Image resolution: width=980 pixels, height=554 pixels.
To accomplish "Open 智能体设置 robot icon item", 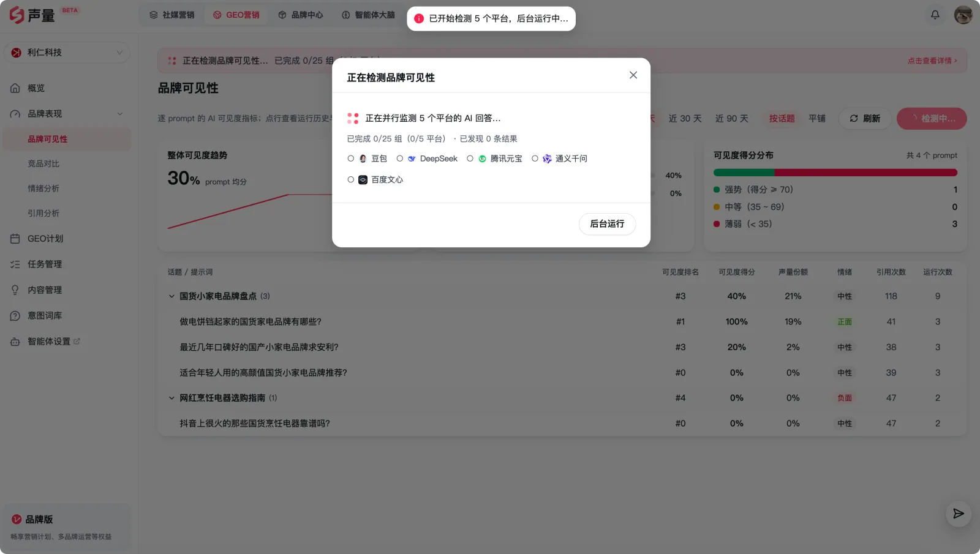I will pyautogui.click(x=67, y=342).
